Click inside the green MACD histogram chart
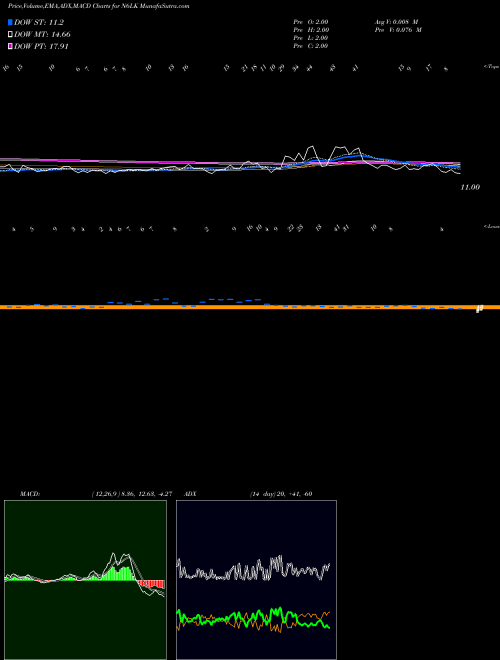This screenshot has width=500, height=660. [85, 580]
